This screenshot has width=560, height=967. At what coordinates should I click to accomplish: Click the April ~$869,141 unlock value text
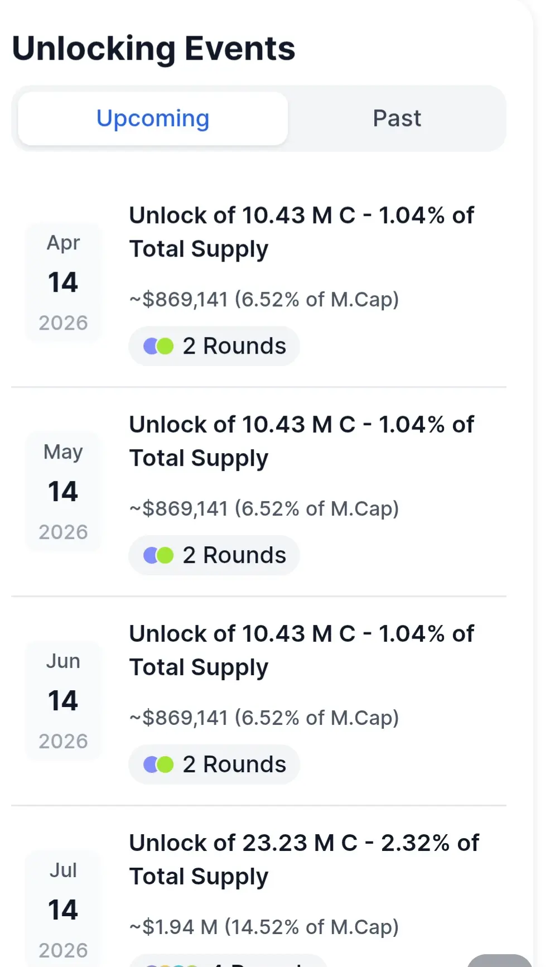click(264, 300)
